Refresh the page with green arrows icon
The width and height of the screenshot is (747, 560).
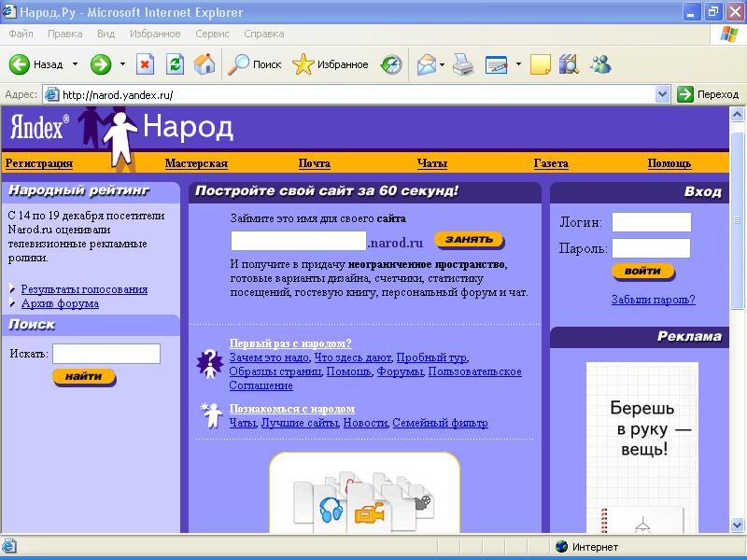(175, 64)
